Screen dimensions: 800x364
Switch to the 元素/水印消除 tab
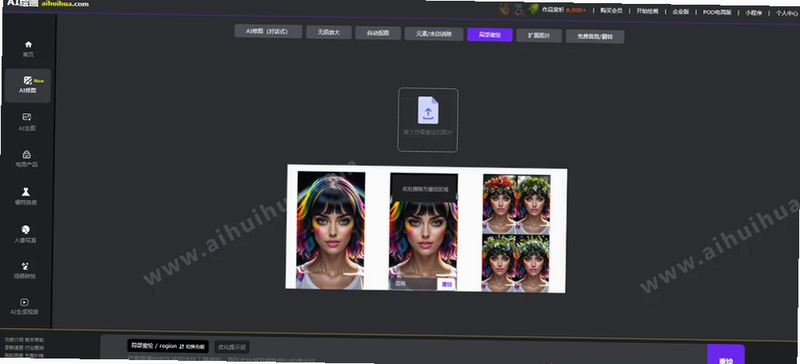(x=434, y=34)
